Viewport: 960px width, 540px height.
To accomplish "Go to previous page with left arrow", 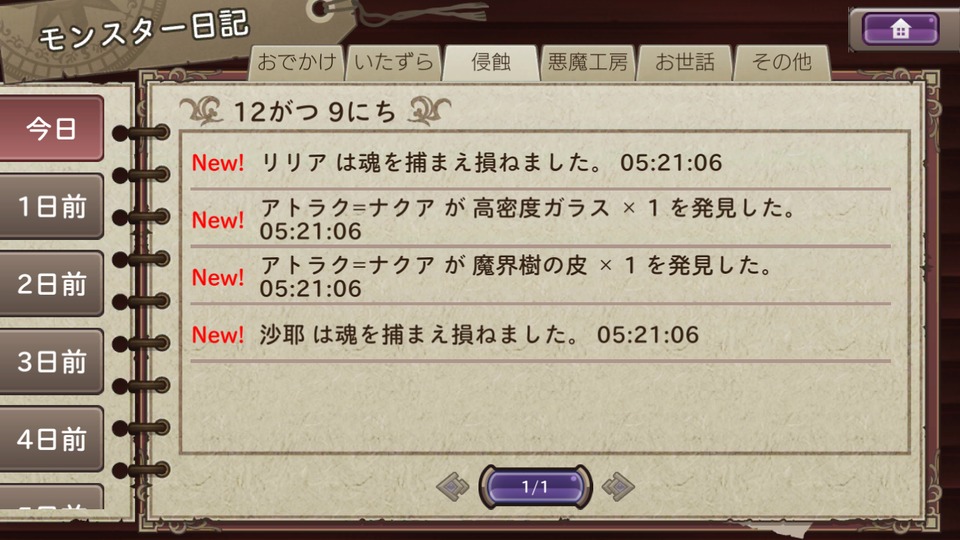I will 453,487.
